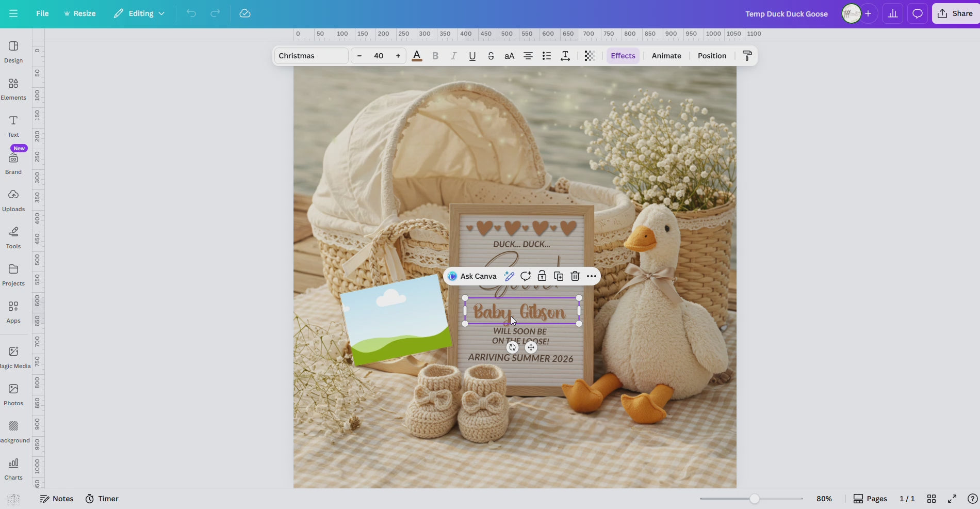Open the Editing mode dropdown
Image resolution: width=980 pixels, height=509 pixels.
click(138, 13)
